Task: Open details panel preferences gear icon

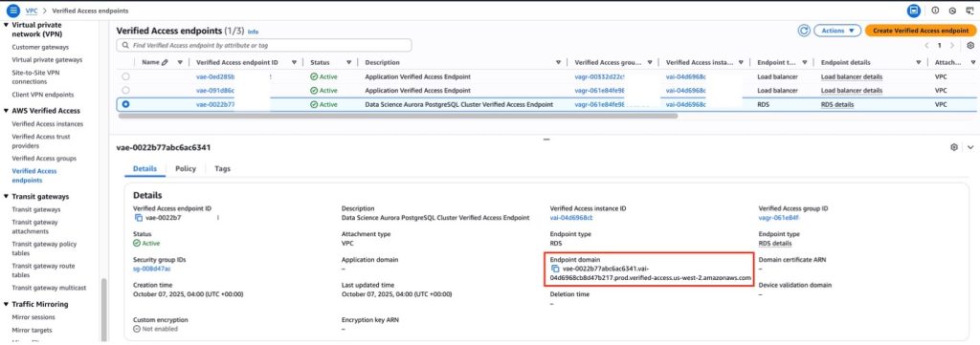Action: [954, 147]
